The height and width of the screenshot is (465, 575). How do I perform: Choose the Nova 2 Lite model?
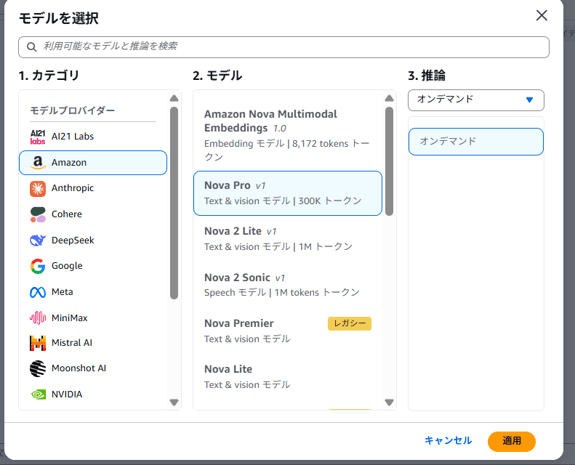288,239
